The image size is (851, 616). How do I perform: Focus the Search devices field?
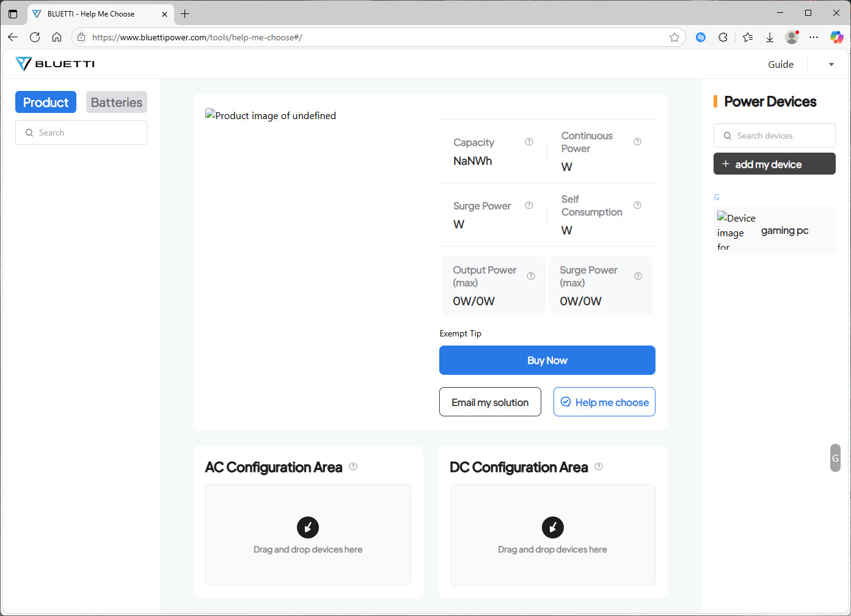(x=775, y=136)
